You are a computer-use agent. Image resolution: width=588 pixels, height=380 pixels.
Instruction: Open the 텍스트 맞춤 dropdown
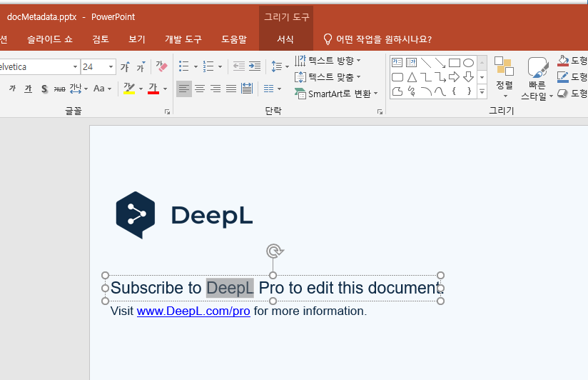pyautogui.click(x=328, y=77)
